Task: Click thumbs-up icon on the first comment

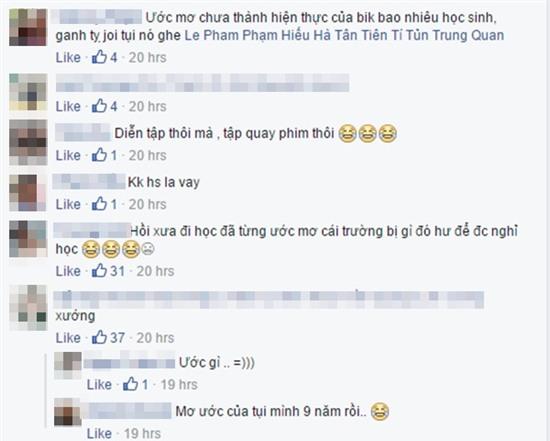Action: pyautogui.click(x=99, y=57)
